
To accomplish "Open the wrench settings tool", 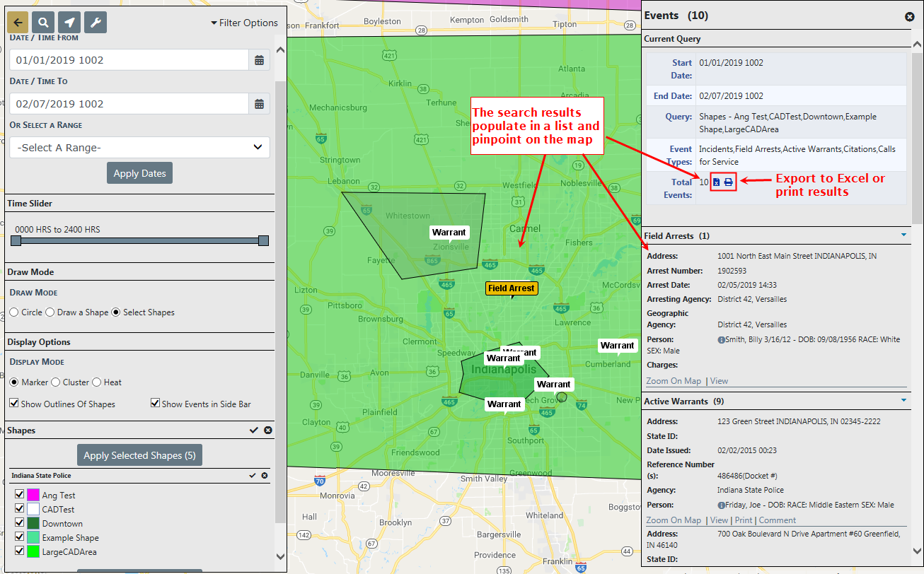I will point(96,23).
